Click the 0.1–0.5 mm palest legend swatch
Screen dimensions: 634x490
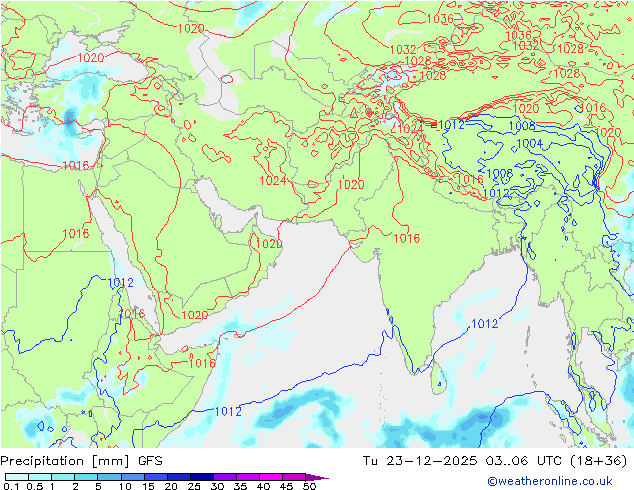pyautogui.click(x=17, y=477)
